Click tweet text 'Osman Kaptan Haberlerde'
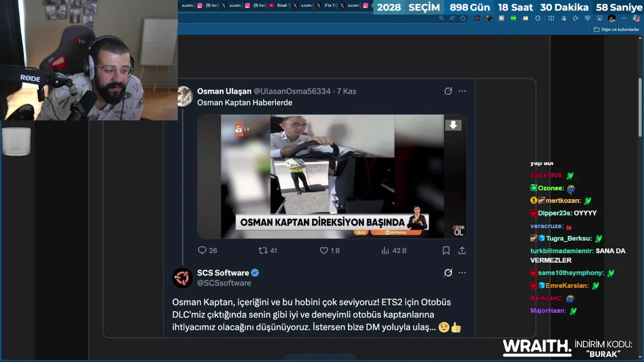 (x=245, y=103)
